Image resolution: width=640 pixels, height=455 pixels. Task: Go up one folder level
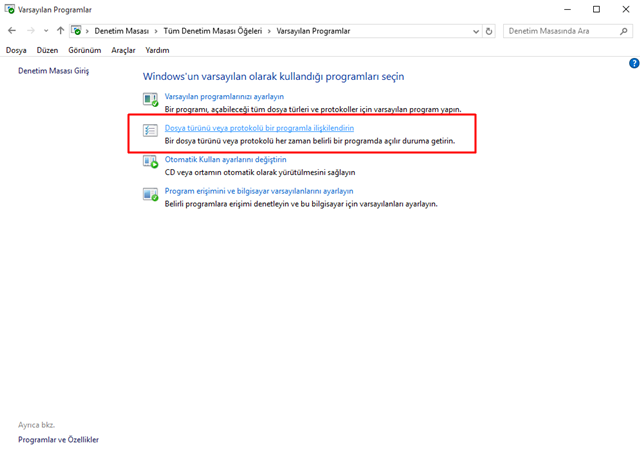[x=60, y=31]
